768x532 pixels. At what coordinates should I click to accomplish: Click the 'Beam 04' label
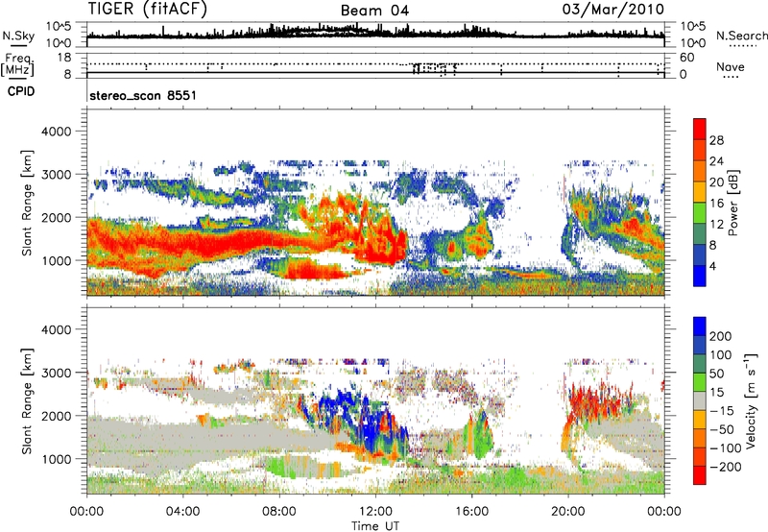coord(374,11)
